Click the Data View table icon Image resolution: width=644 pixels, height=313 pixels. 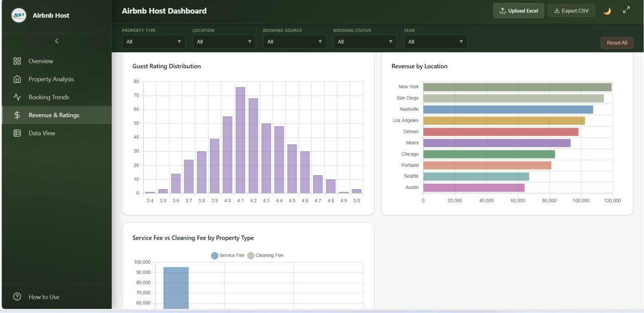click(17, 133)
